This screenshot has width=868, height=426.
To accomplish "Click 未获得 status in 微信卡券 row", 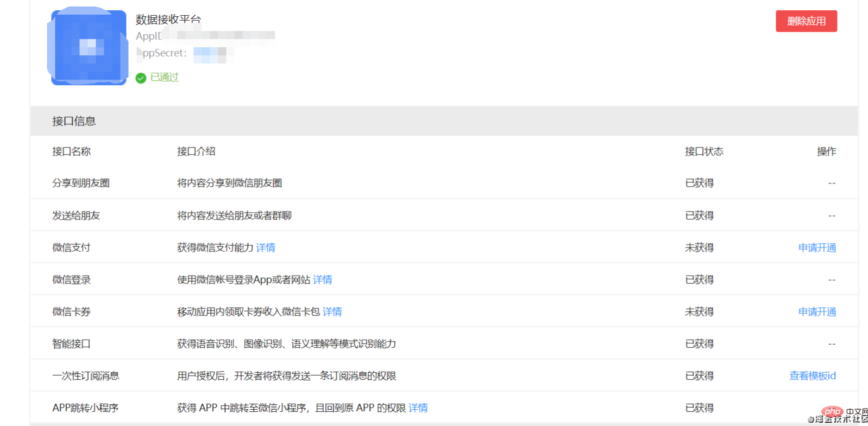I will pyautogui.click(x=699, y=311).
